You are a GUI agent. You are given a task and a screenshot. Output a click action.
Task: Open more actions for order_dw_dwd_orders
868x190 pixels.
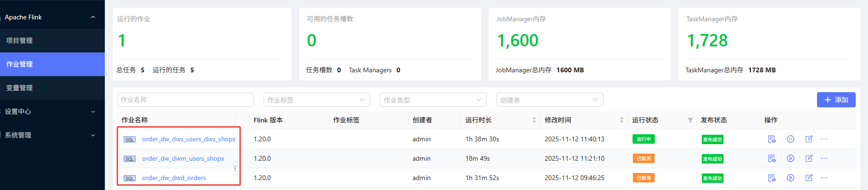point(824,178)
